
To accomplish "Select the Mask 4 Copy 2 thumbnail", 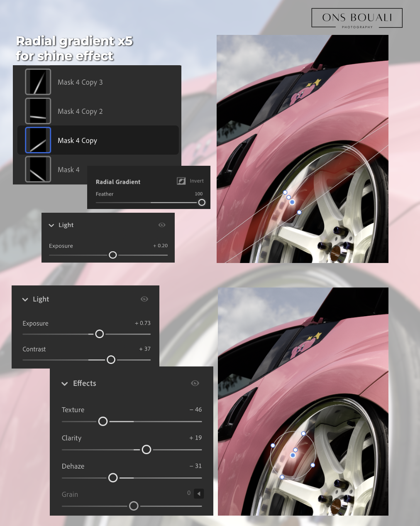I will point(38,111).
